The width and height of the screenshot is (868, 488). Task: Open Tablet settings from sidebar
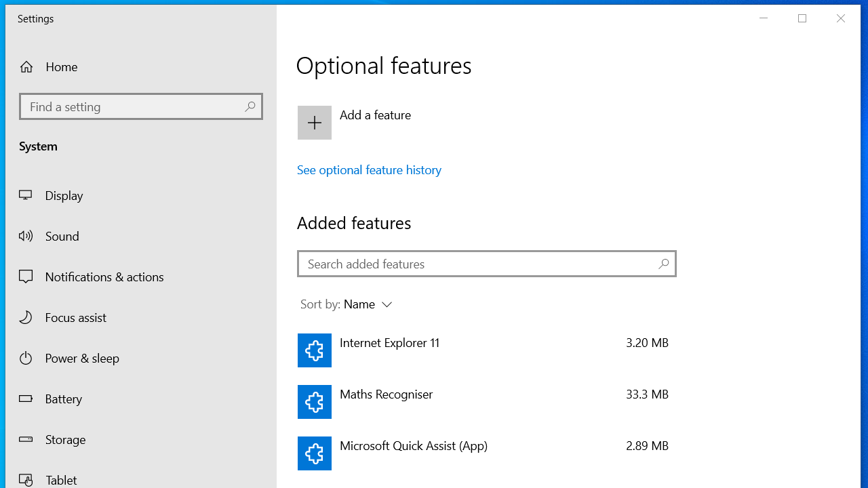coord(61,479)
